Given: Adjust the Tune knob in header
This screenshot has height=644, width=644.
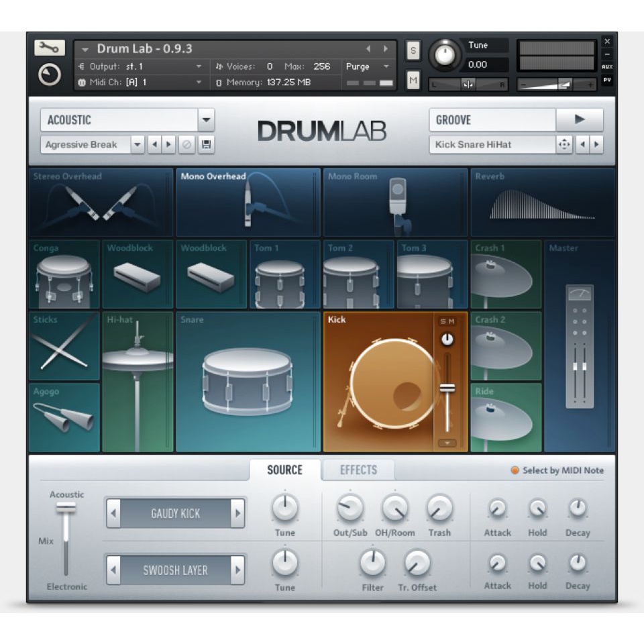Looking at the screenshot, I should (x=444, y=54).
